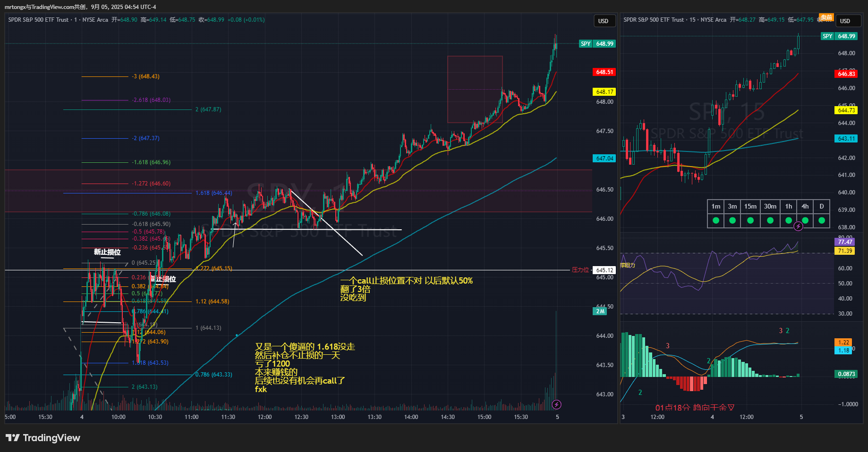The height and width of the screenshot is (452, 868).
Task: Click the orange pre-market badge on the right chart header
Action: pyautogui.click(x=826, y=17)
